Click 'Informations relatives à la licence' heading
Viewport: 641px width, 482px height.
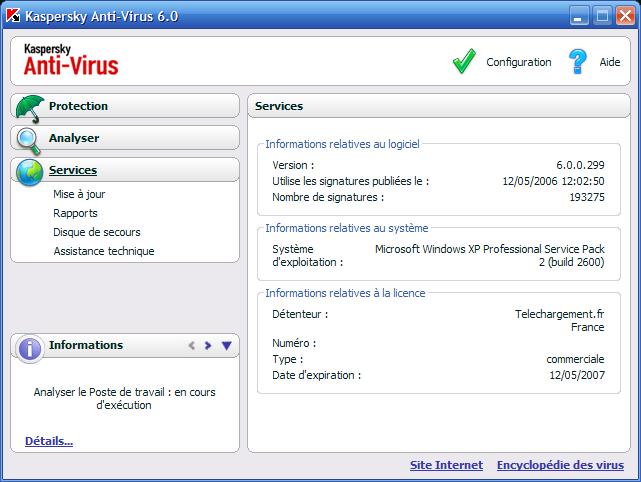[345, 293]
